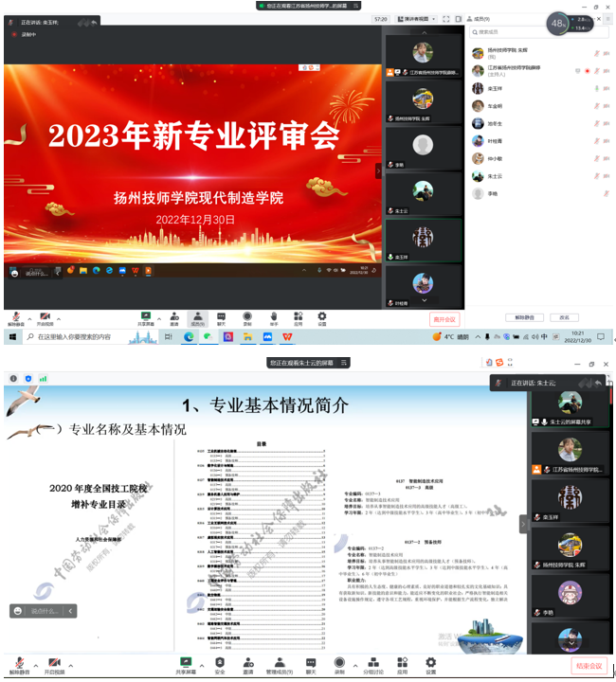Click the 57:20 meeting timer
The height and width of the screenshot is (682, 616).
point(381,19)
